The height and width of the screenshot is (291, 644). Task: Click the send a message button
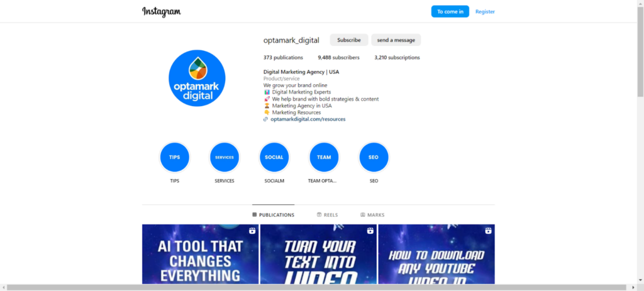[x=396, y=40]
